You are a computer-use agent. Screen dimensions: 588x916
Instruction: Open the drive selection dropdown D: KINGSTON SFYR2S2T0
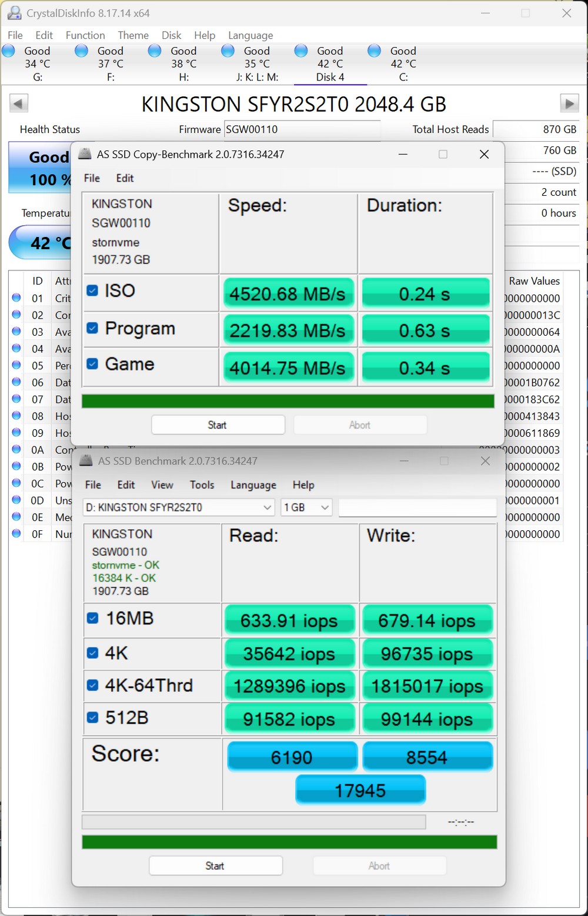click(179, 507)
